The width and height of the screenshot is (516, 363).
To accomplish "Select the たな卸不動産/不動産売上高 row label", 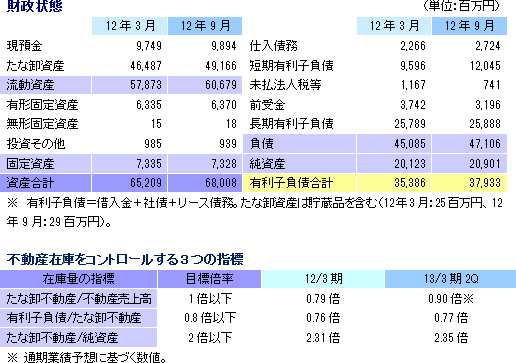I will 78,298.
